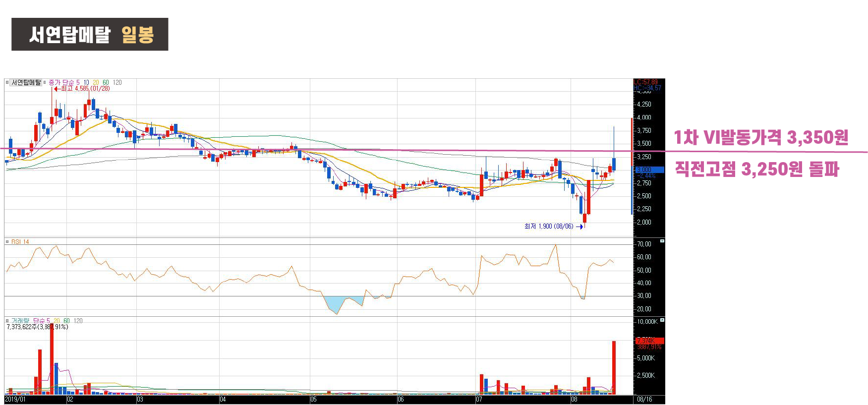The height and width of the screenshot is (405, 868).
Task: Click the HC:-34.57 readout
Action: pos(647,88)
